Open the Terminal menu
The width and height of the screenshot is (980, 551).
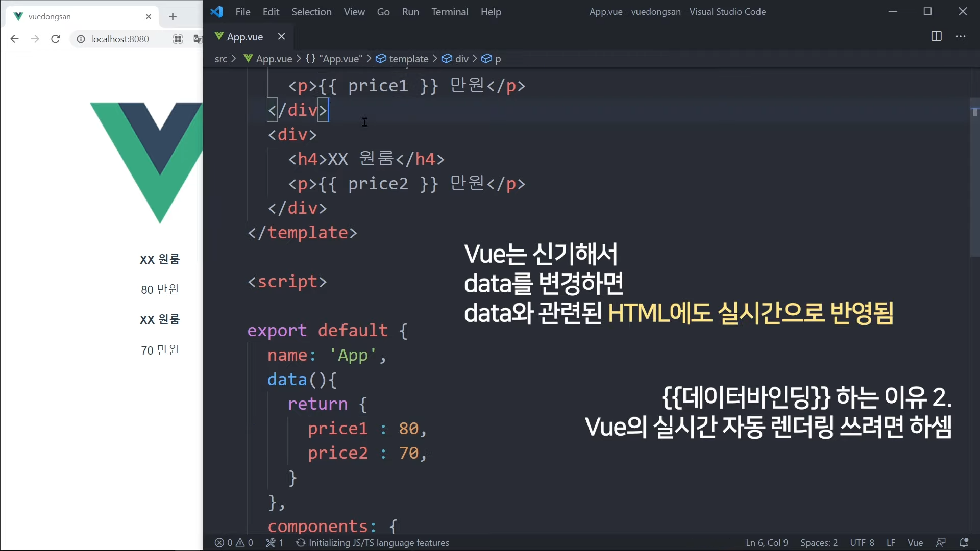click(x=449, y=12)
